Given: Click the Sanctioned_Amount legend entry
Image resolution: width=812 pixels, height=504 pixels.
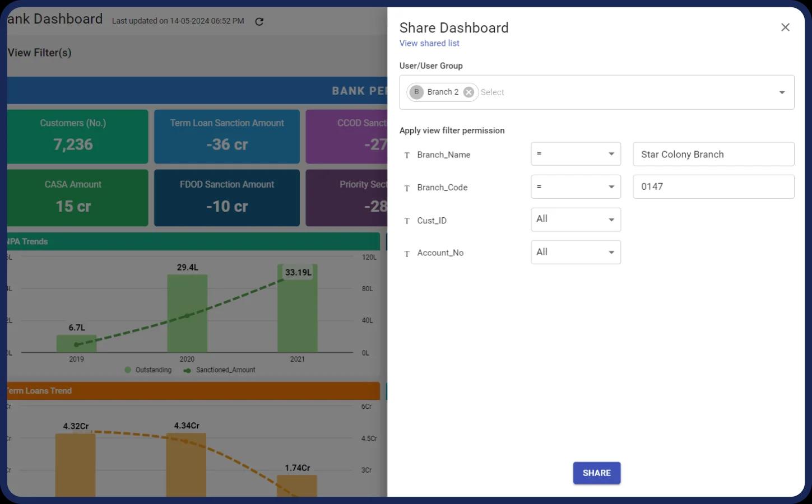Looking at the screenshot, I should click(x=220, y=370).
